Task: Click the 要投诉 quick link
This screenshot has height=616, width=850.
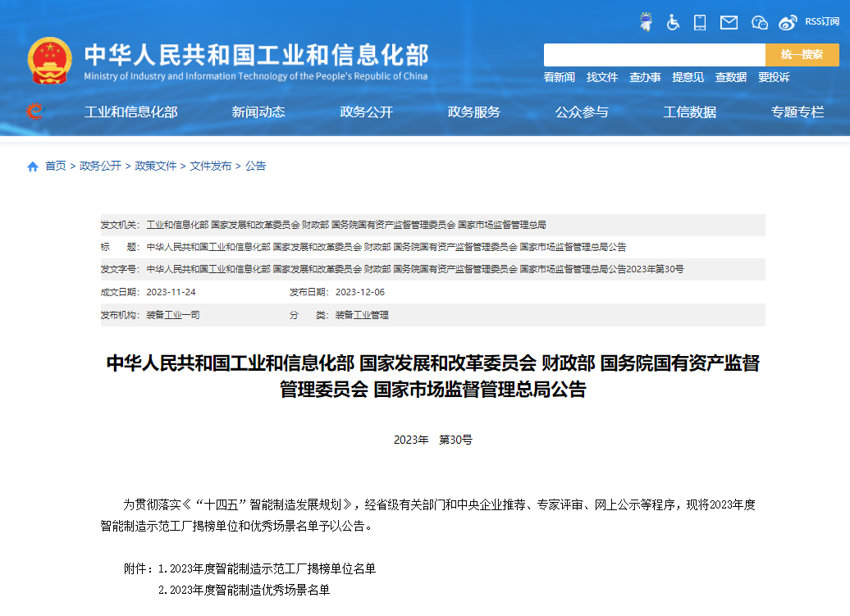Action: [x=774, y=77]
